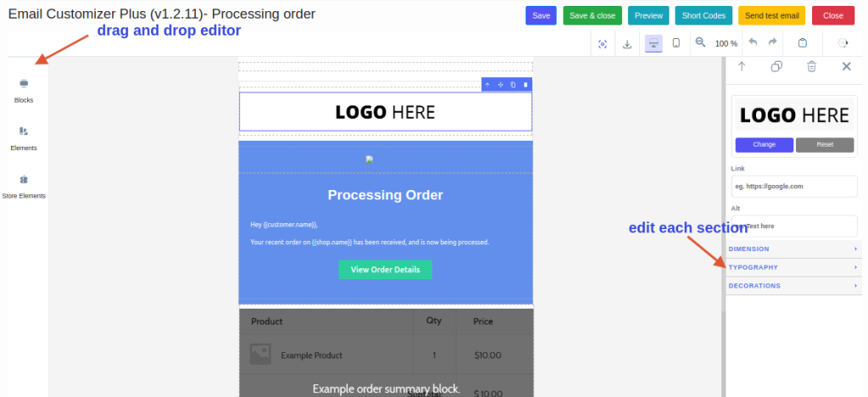Click the Send test email button

771,15
